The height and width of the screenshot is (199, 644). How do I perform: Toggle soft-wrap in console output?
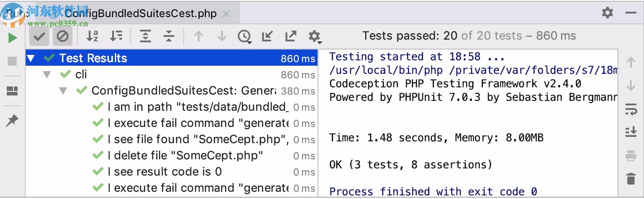(x=631, y=109)
